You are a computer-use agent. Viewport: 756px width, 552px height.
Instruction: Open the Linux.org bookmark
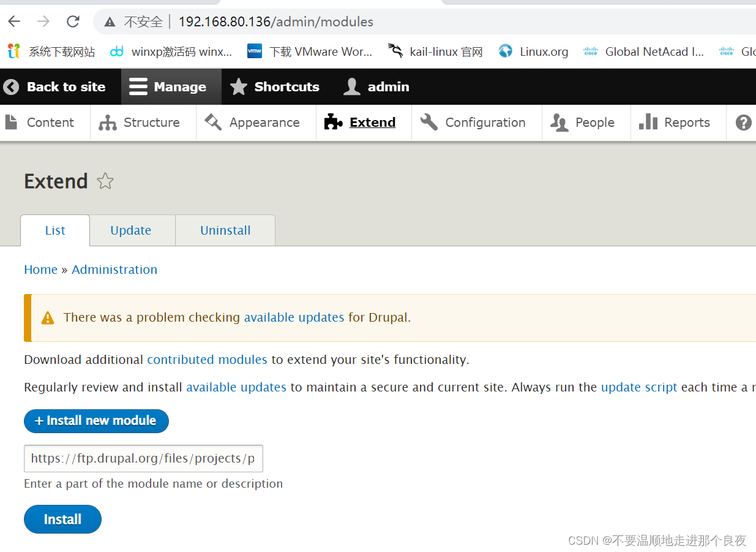[x=533, y=51]
